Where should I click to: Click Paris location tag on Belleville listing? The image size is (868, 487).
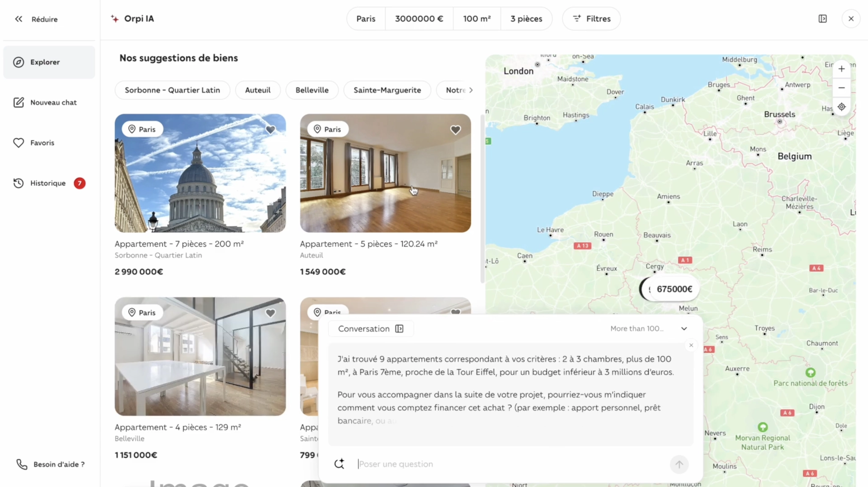(142, 312)
